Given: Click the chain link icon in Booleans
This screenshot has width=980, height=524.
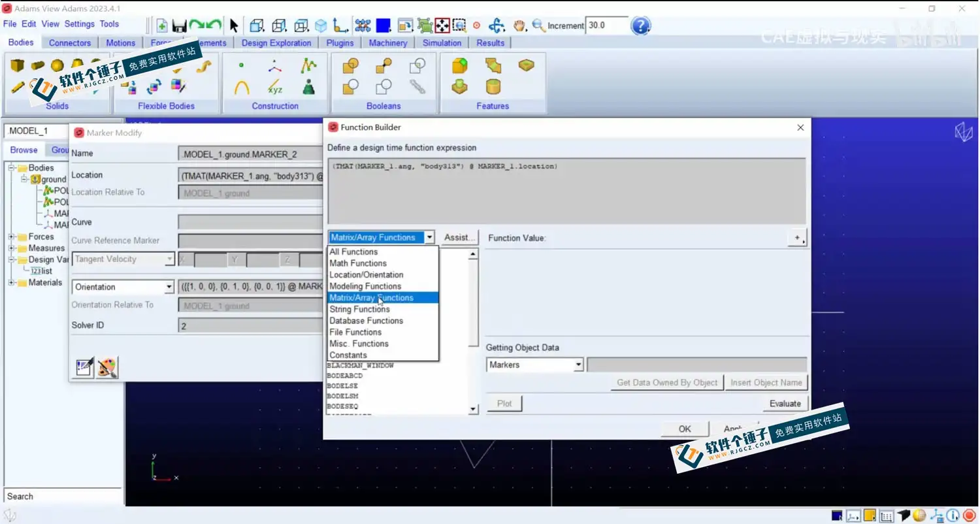Looking at the screenshot, I should tap(417, 86).
